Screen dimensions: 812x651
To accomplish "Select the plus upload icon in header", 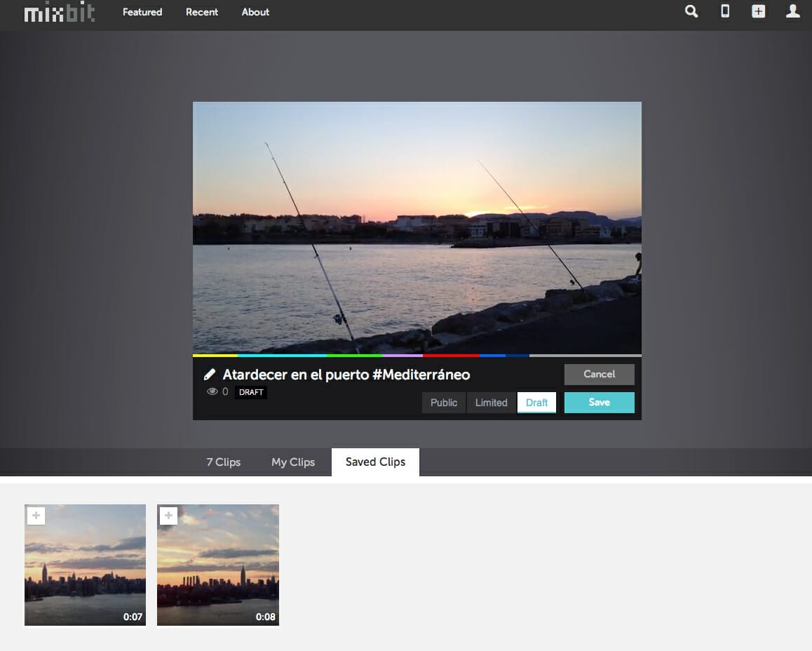I will coord(759,11).
